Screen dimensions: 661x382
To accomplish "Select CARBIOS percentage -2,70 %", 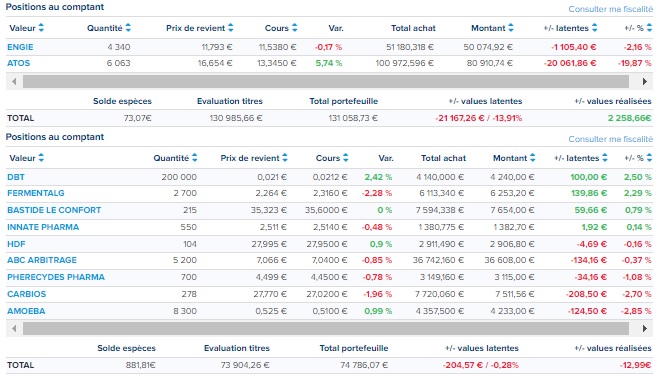I will 637,294.
